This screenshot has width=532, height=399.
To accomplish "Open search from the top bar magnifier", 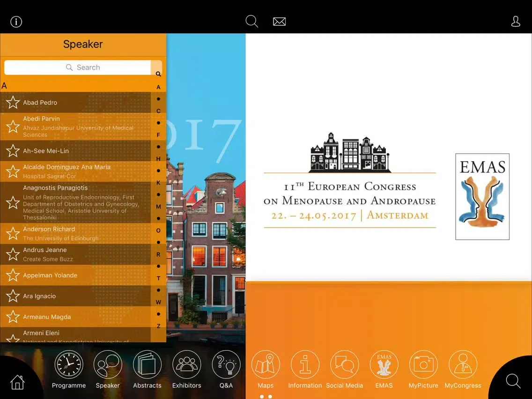I will tap(252, 22).
